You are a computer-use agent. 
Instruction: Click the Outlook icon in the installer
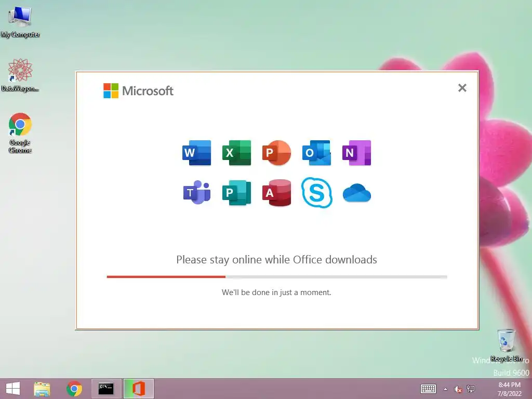click(316, 153)
